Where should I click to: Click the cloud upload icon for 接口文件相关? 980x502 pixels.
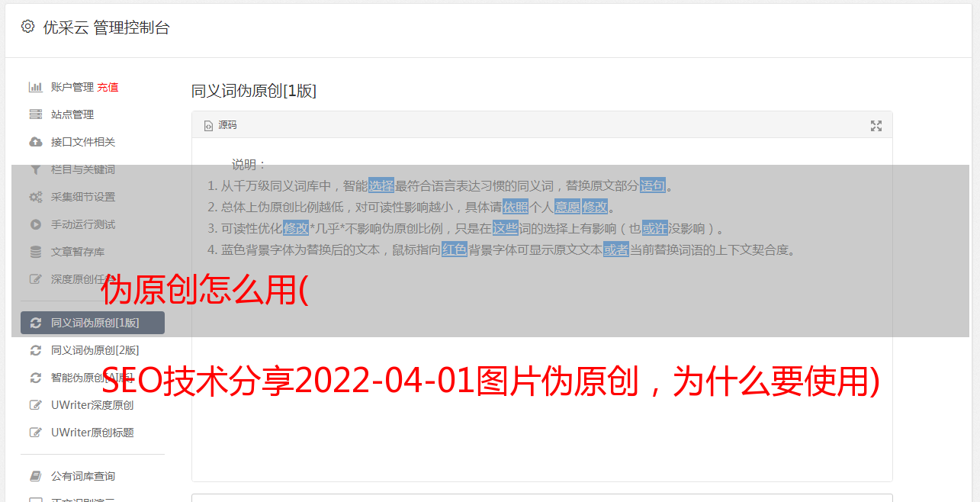tap(35, 142)
